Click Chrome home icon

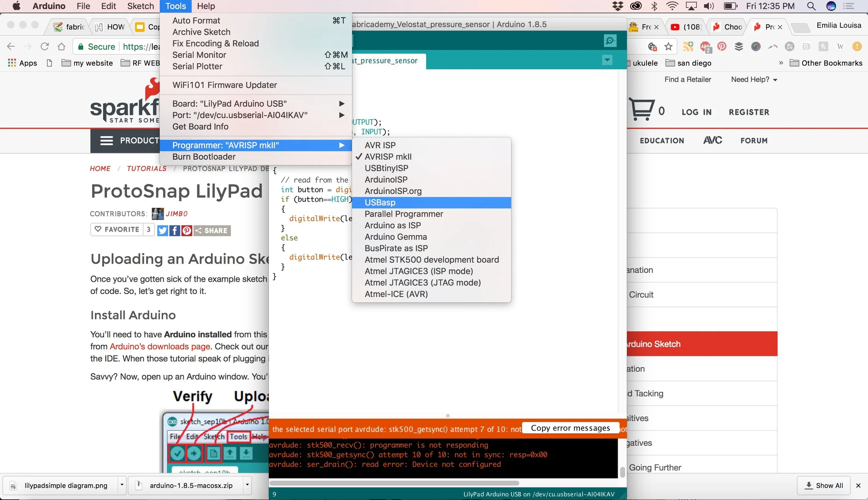[x=61, y=46]
